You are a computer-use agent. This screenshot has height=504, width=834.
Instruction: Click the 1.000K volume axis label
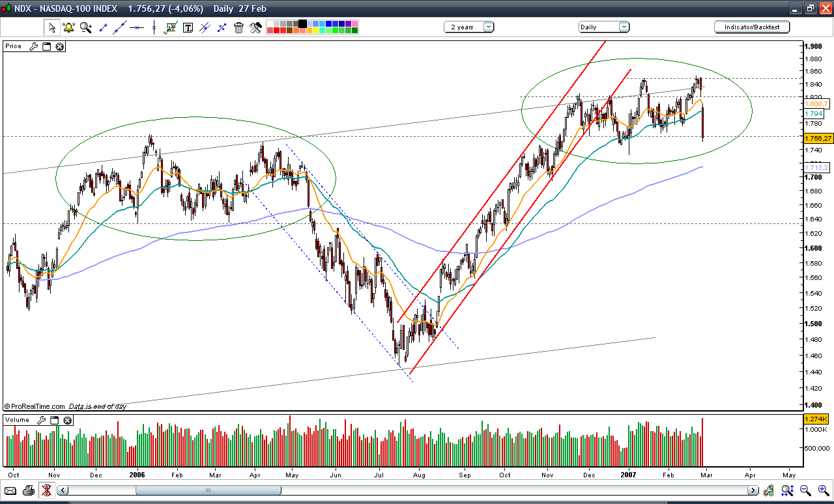(814, 430)
